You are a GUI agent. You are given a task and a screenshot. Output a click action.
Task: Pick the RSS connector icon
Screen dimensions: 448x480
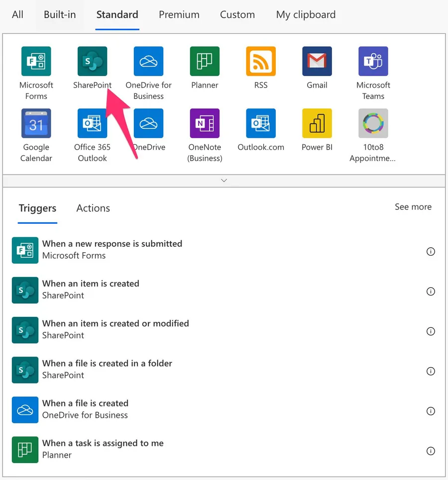tap(261, 62)
